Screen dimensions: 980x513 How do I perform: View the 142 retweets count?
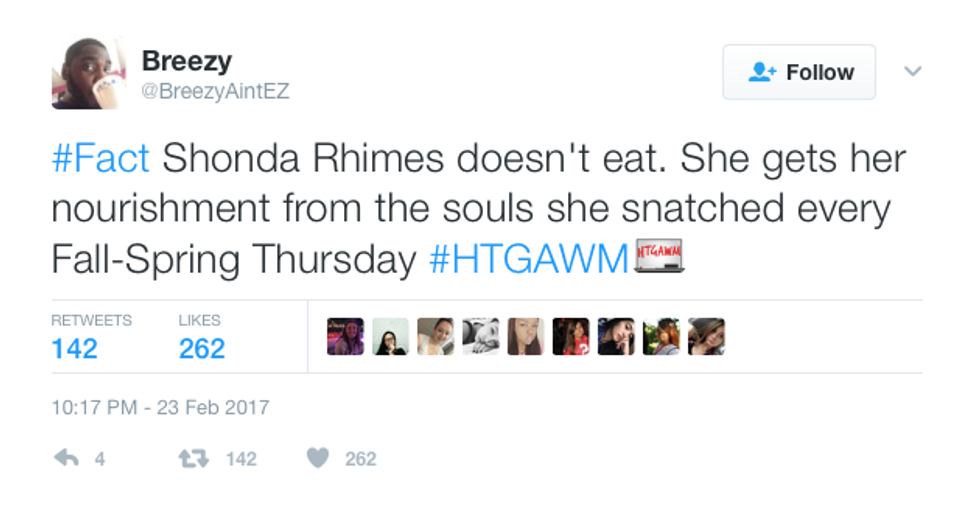pyautogui.click(x=75, y=348)
